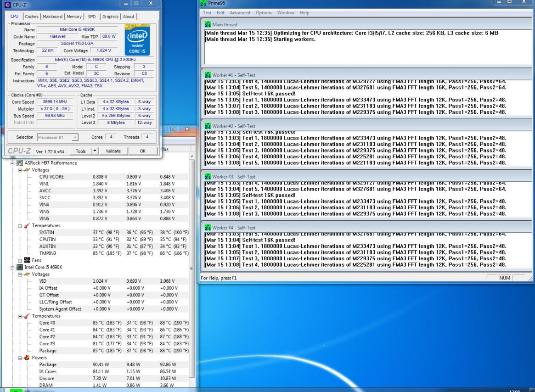Collapse the Intel Core i5 4690K node
The height and width of the screenshot is (392, 535).
tap(12, 268)
